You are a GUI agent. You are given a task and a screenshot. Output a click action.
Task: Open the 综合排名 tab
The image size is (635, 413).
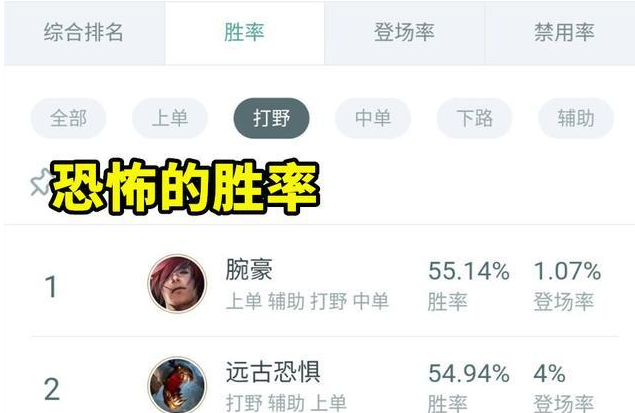tap(84, 32)
